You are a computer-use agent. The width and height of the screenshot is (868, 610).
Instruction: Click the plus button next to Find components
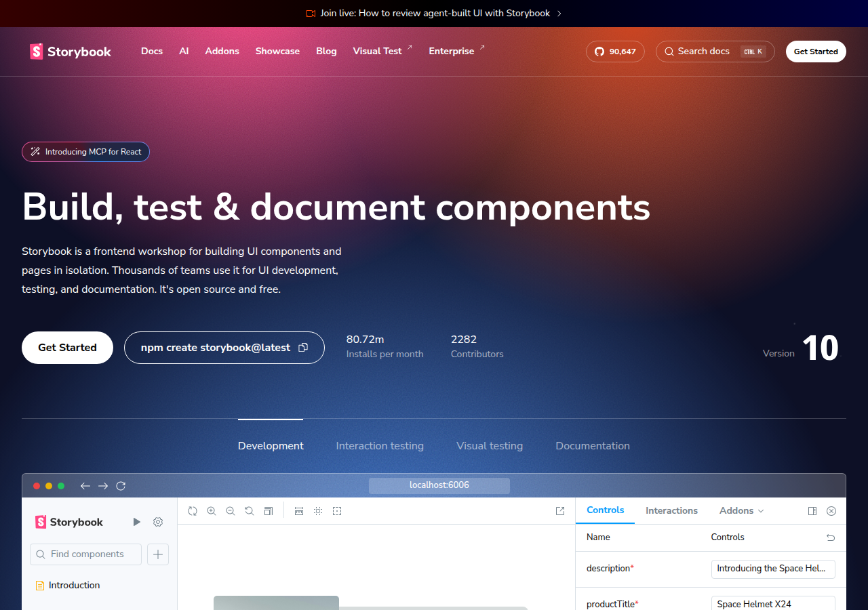pos(158,554)
